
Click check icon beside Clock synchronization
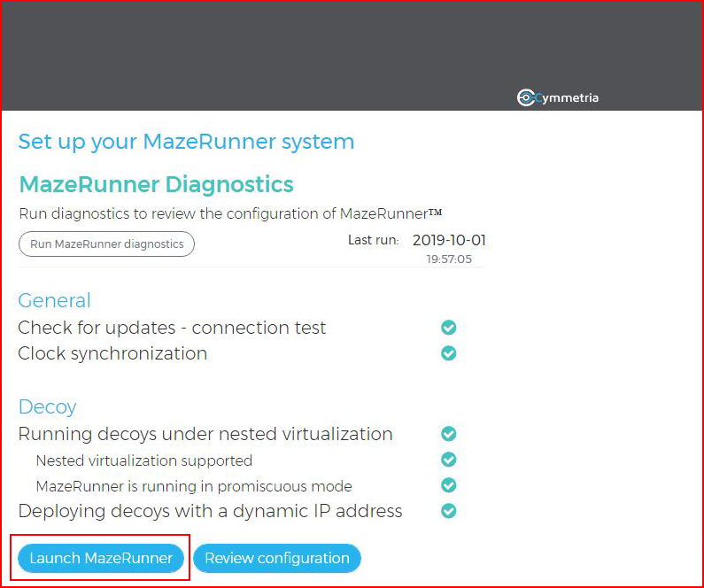[x=449, y=353]
